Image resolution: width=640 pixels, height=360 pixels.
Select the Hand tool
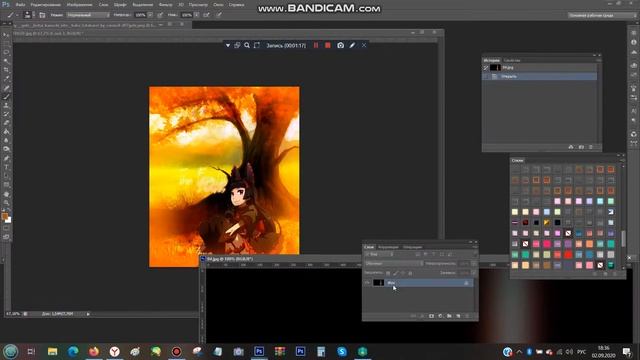(x=6, y=194)
